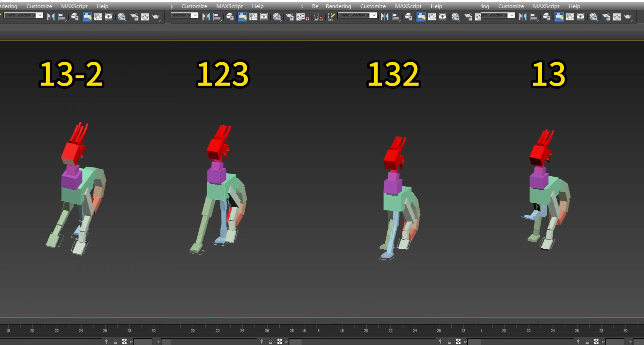Toggle absolute transform mode in 132 status bar
Image resolution: width=644 pixels, height=345 pixels.
[458, 342]
